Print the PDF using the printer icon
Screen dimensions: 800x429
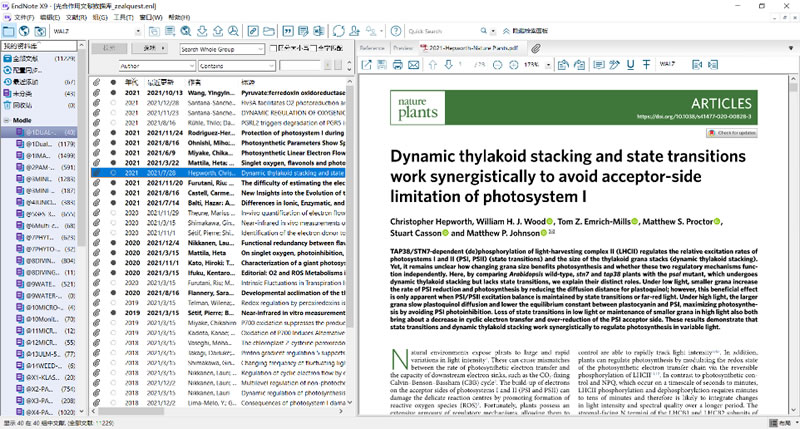[397, 65]
